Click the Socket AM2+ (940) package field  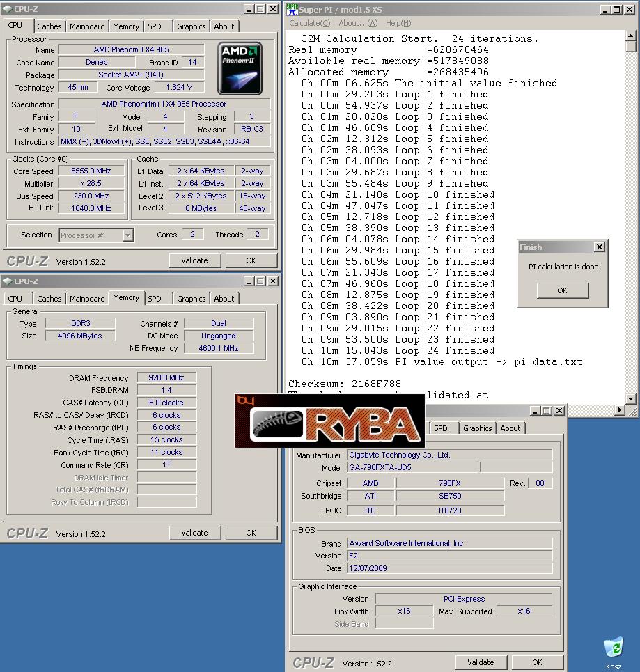point(131,75)
